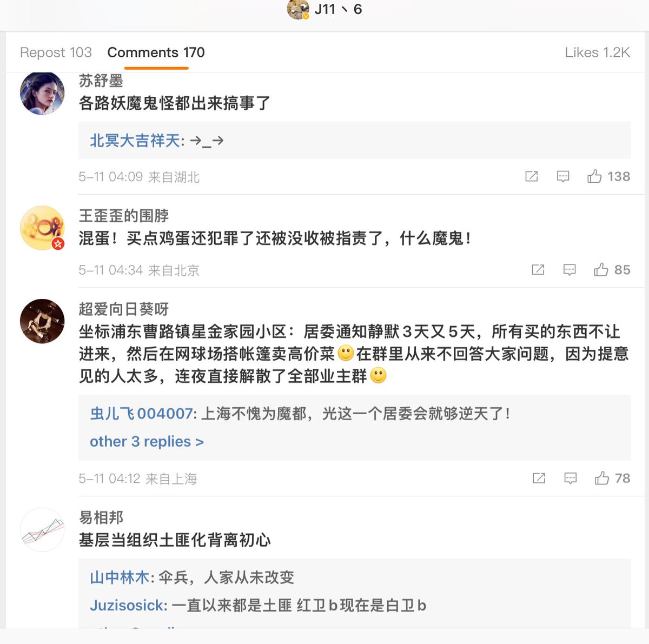Click repost icon on 苏舒墨's comment

pos(532,176)
